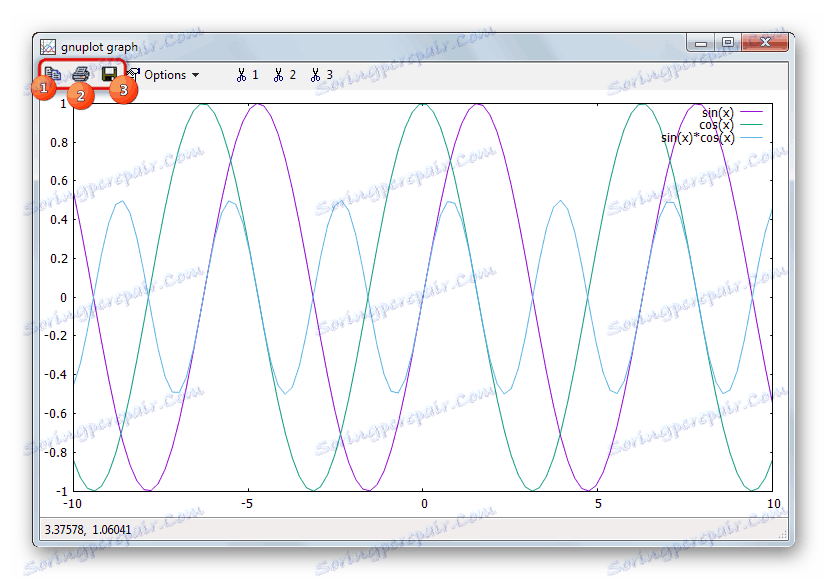Toggle sin(x) curve via legend label
The width and height of the screenshot is (828, 580).
click(718, 113)
